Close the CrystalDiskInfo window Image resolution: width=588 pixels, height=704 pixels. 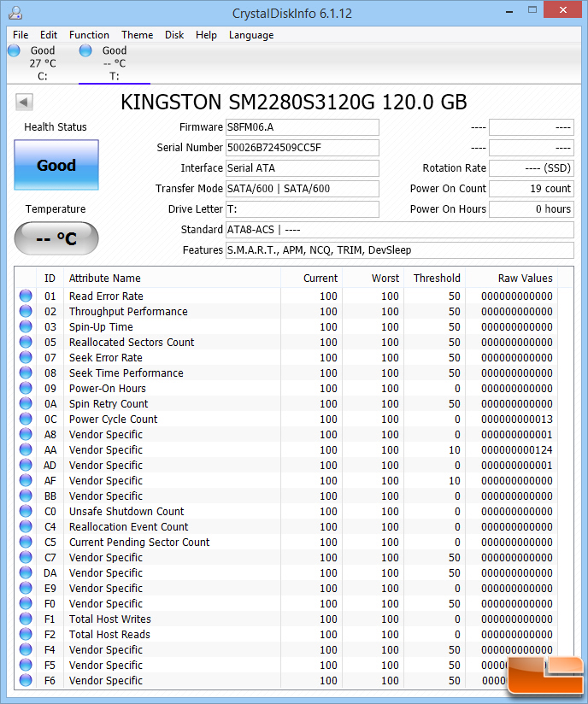coord(563,10)
